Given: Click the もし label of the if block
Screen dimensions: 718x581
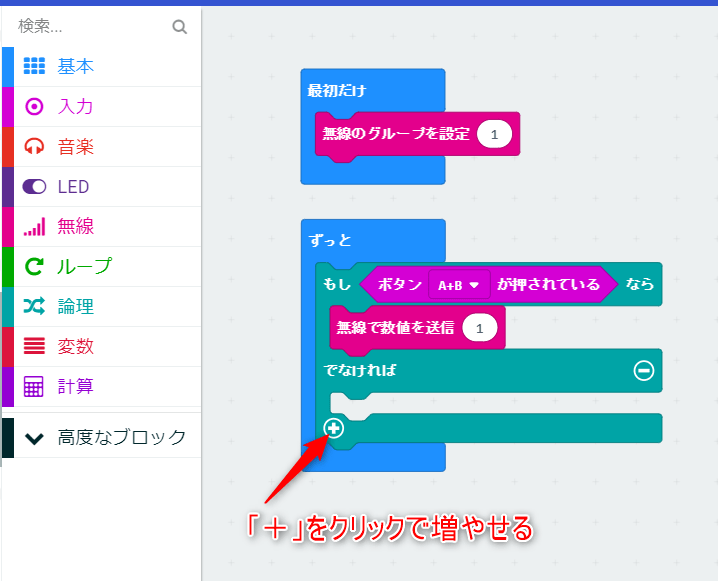Looking at the screenshot, I should (x=337, y=284).
